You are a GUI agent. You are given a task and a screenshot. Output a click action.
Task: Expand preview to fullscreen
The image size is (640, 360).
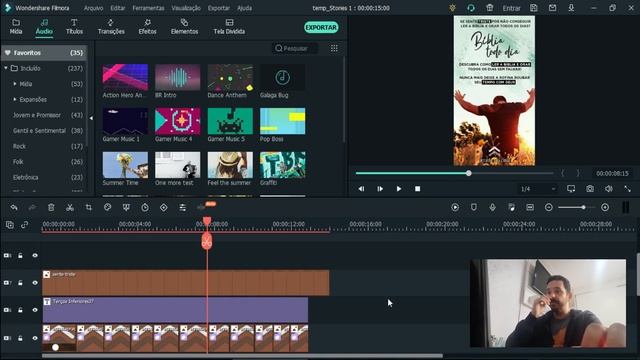coord(627,189)
